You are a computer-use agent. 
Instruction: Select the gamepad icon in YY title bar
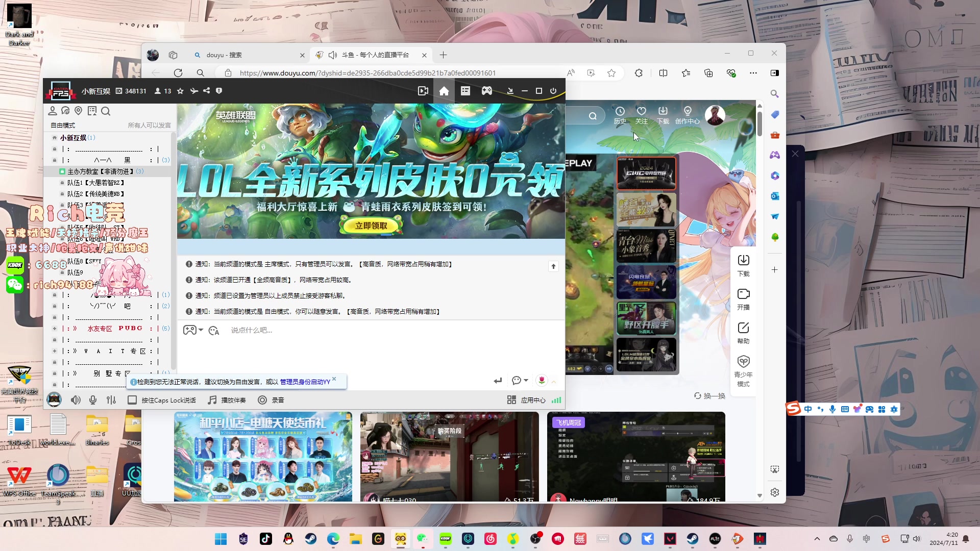486,91
